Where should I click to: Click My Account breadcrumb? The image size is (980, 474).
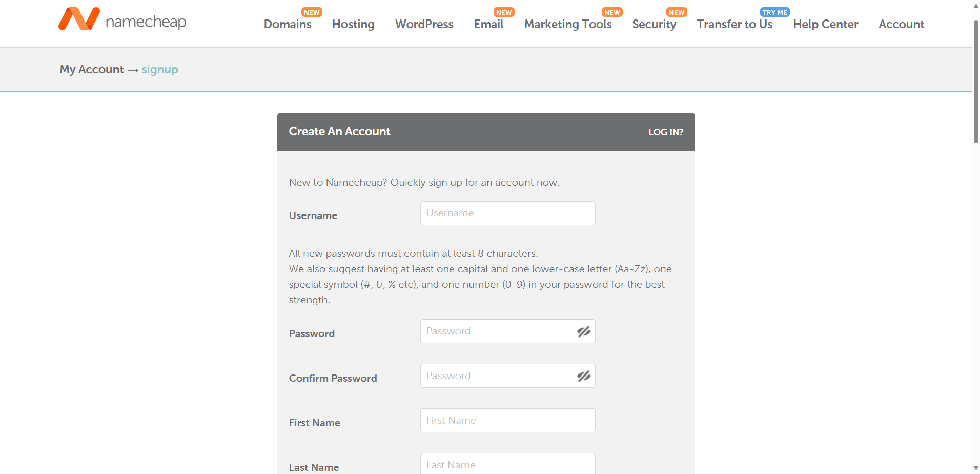point(92,69)
